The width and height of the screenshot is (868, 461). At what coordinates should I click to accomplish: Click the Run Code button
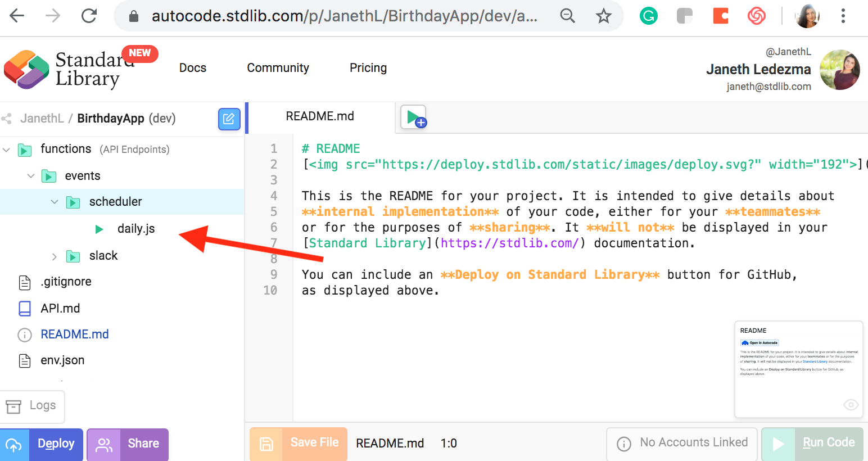click(x=812, y=444)
